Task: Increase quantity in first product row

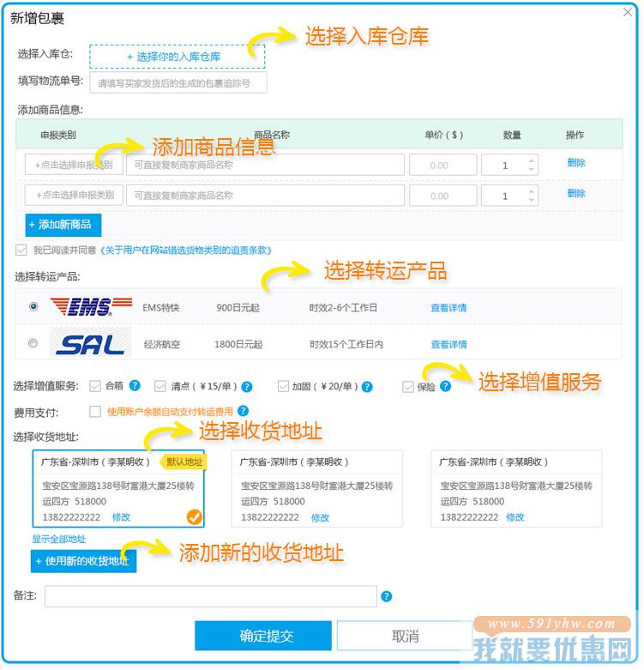Action: tap(532, 161)
